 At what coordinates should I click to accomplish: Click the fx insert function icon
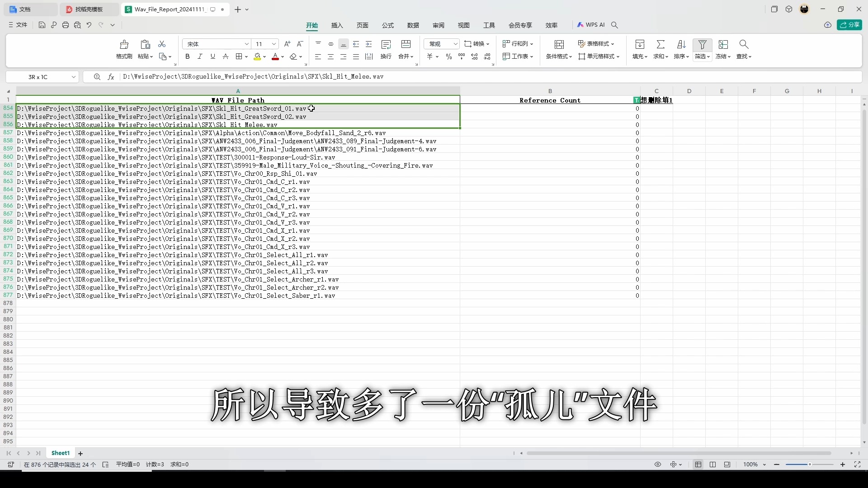(x=111, y=77)
